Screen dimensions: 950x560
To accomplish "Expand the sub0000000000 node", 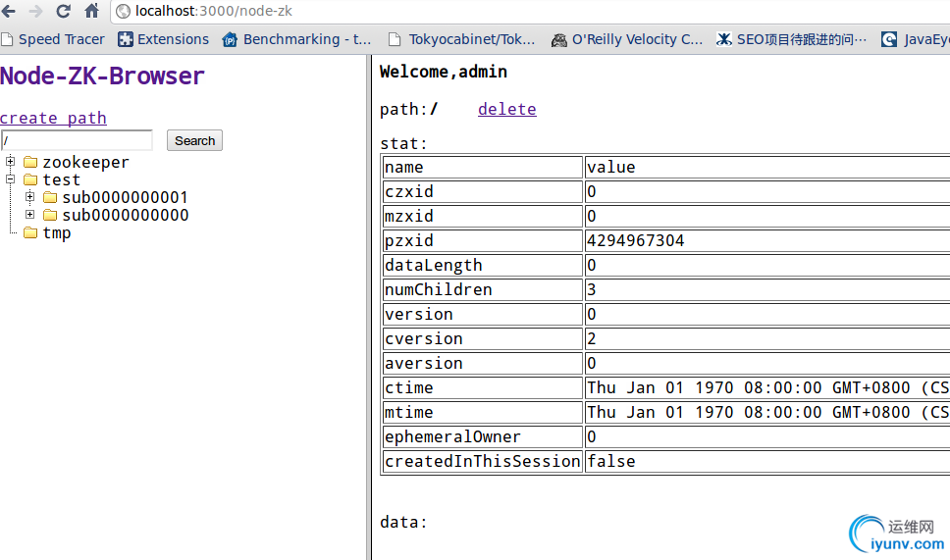I will point(30,215).
